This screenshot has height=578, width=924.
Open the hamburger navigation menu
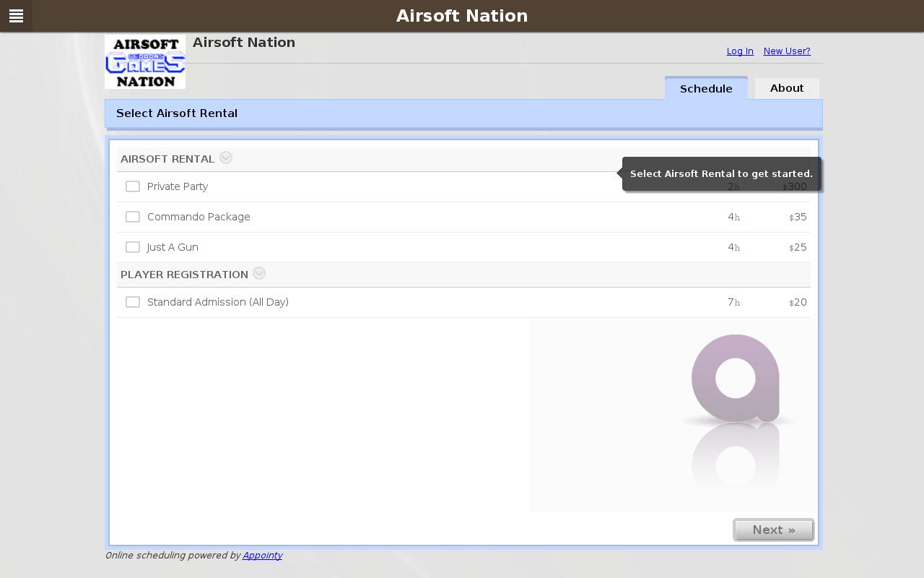tap(16, 16)
